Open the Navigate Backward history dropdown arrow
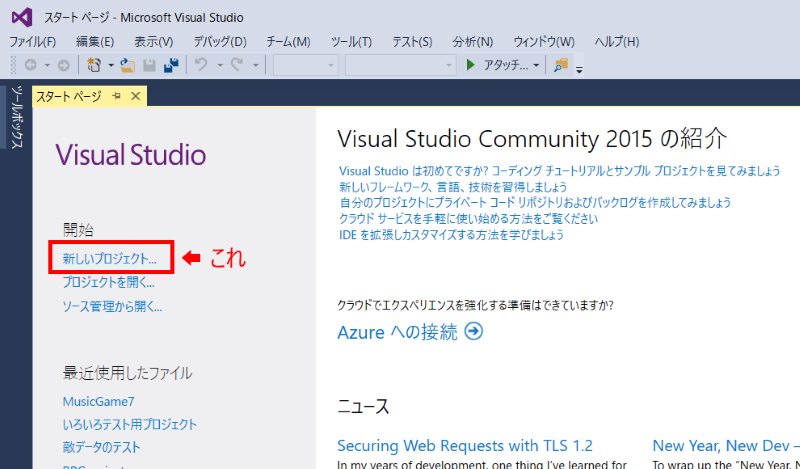Screen dimensions: 800x469 point(47,65)
